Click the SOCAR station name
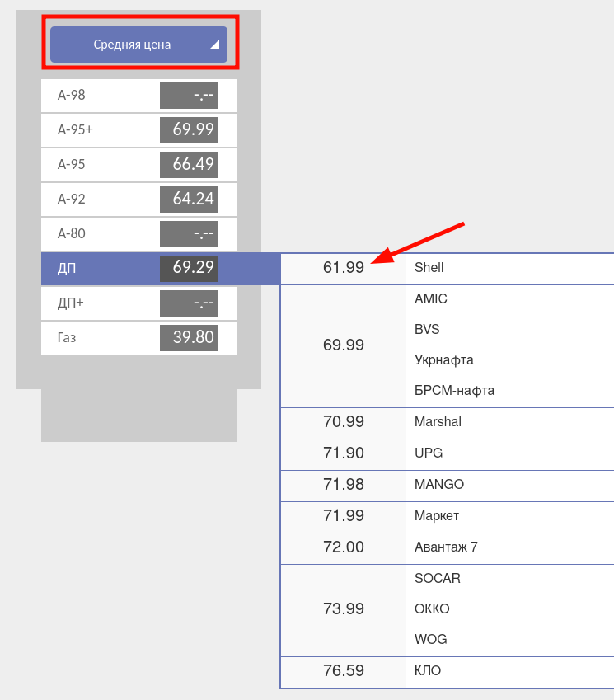Viewport: 614px width, 700px height. (437, 579)
